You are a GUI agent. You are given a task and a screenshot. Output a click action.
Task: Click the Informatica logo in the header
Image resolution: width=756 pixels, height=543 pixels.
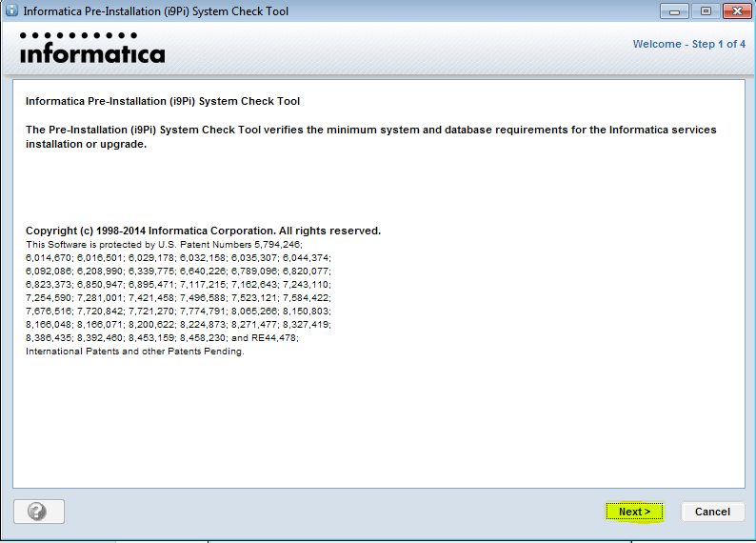coord(92,49)
